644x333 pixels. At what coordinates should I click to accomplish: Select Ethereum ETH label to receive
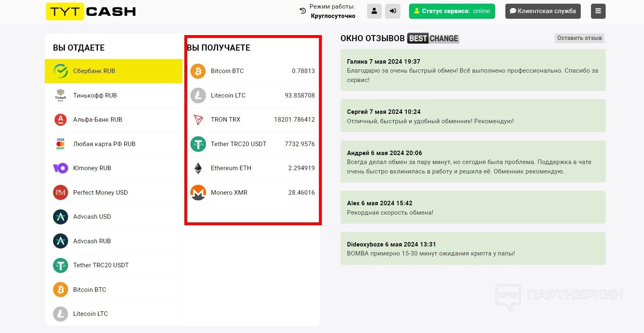coord(231,168)
